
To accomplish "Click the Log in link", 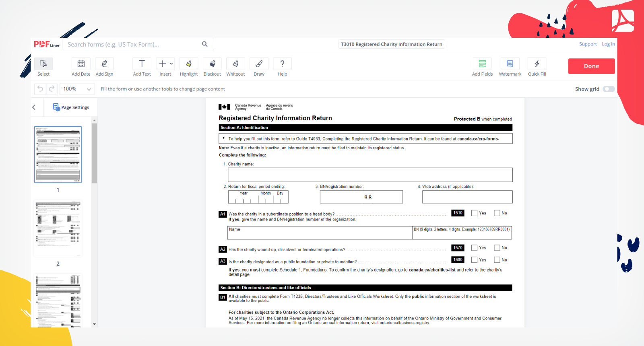I will click(608, 44).
